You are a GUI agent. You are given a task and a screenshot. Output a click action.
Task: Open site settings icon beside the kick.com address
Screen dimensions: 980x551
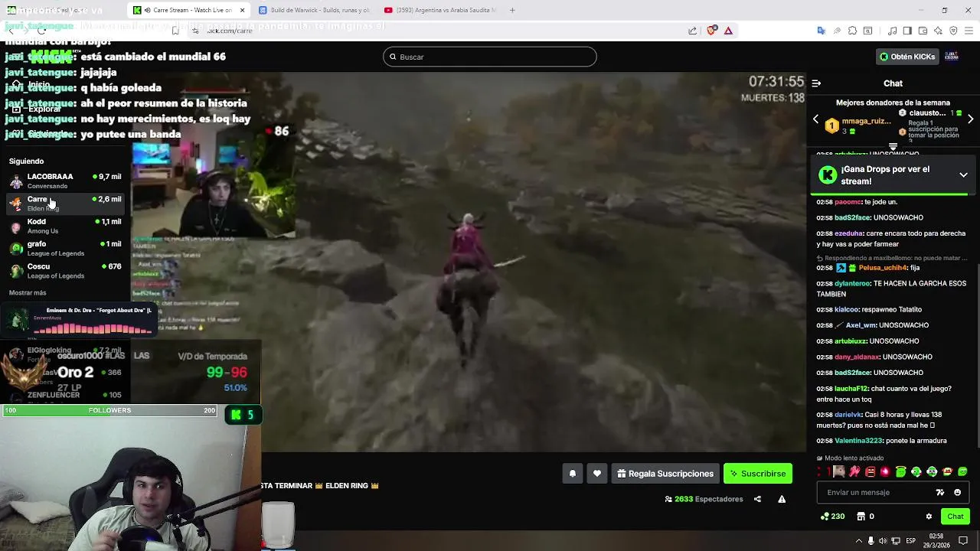195,31
